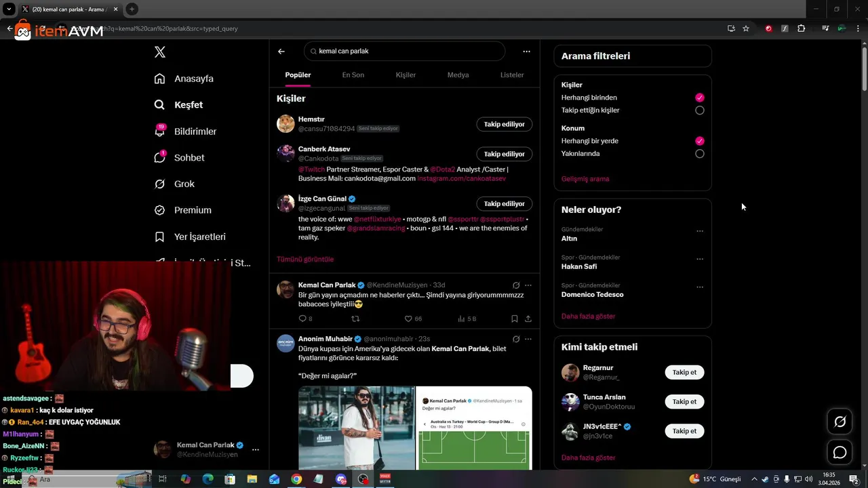Click 'Daha fazla göster' under Neler oluyor
The height and width of the screenshot is (488, 868).
588,317
